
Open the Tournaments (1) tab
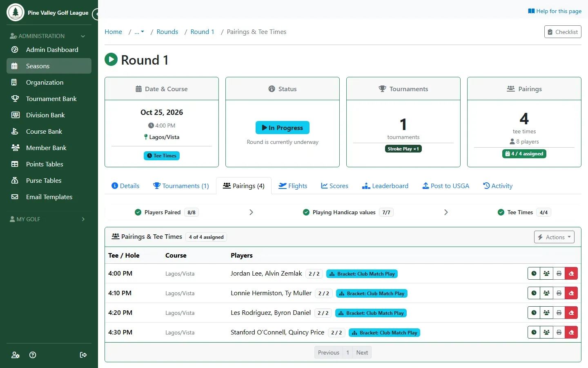point(181,186)
